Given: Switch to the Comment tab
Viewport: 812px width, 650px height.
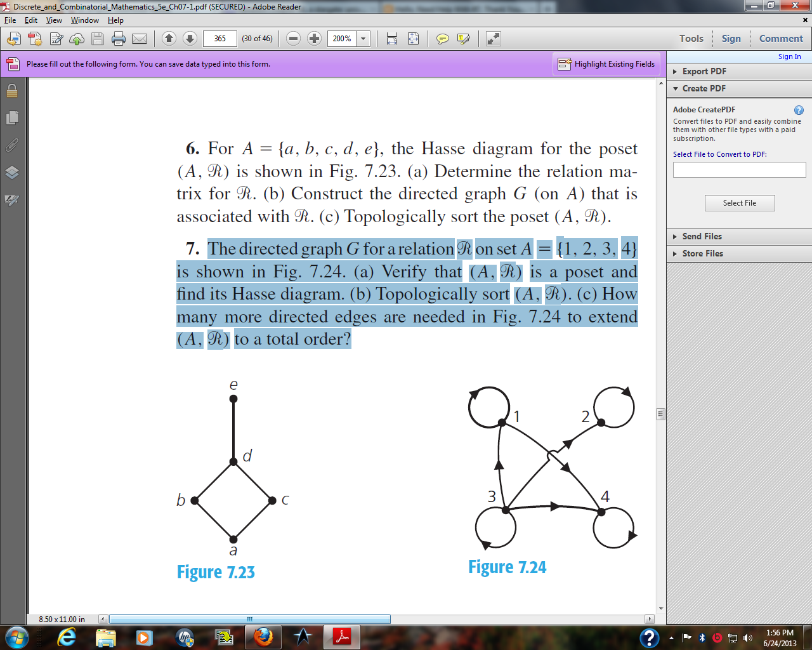Looking at the screenshot, I should click(x=781, y=38).
